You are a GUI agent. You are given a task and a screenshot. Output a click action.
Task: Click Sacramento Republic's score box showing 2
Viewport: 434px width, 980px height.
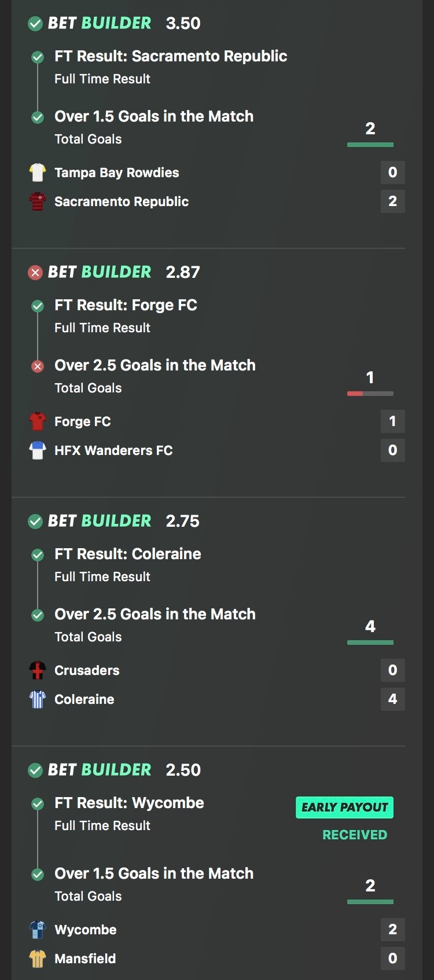pyautogui.click(x=392, y=201)
